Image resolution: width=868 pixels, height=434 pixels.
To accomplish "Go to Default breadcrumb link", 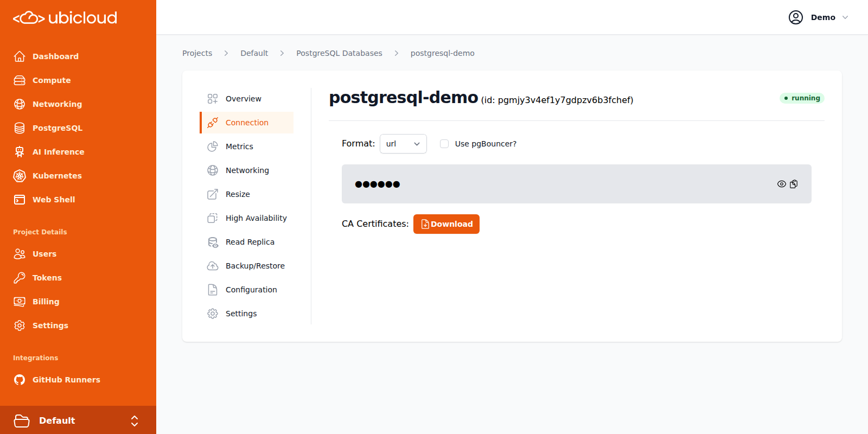I will (x=254, y=53).
